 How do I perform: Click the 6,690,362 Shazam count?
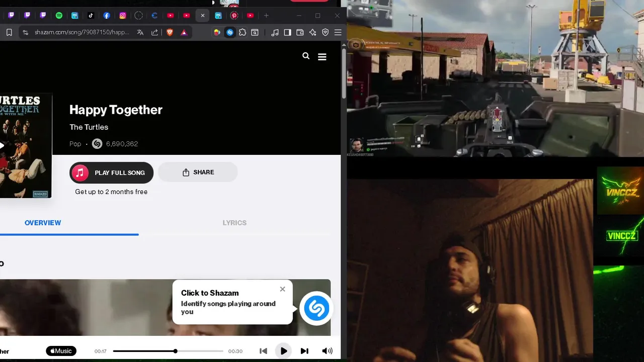122,144
